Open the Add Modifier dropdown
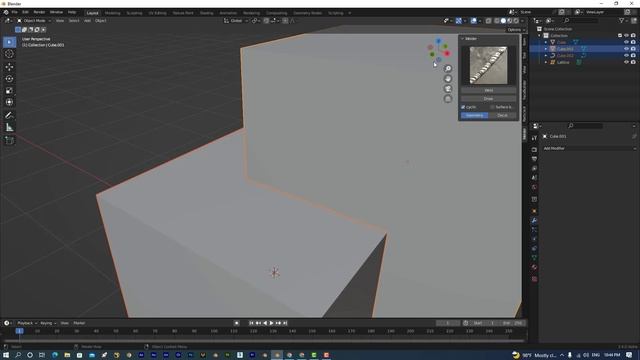Screen dimensions: 640x360 589,148
